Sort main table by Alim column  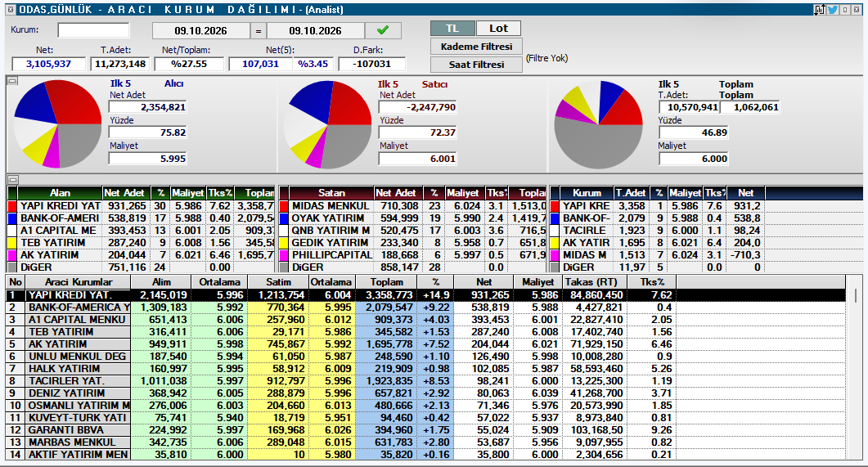[x=161, y=281]
